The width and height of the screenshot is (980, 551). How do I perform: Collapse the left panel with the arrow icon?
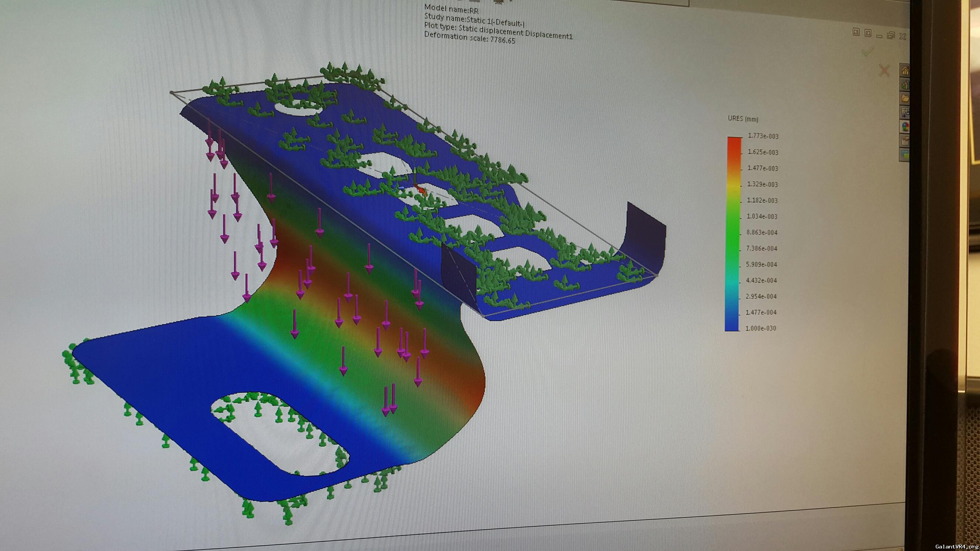click(856, 32)
